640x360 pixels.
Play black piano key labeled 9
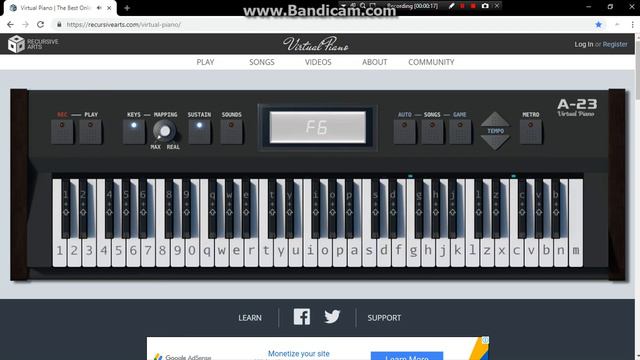click(187, 208)
